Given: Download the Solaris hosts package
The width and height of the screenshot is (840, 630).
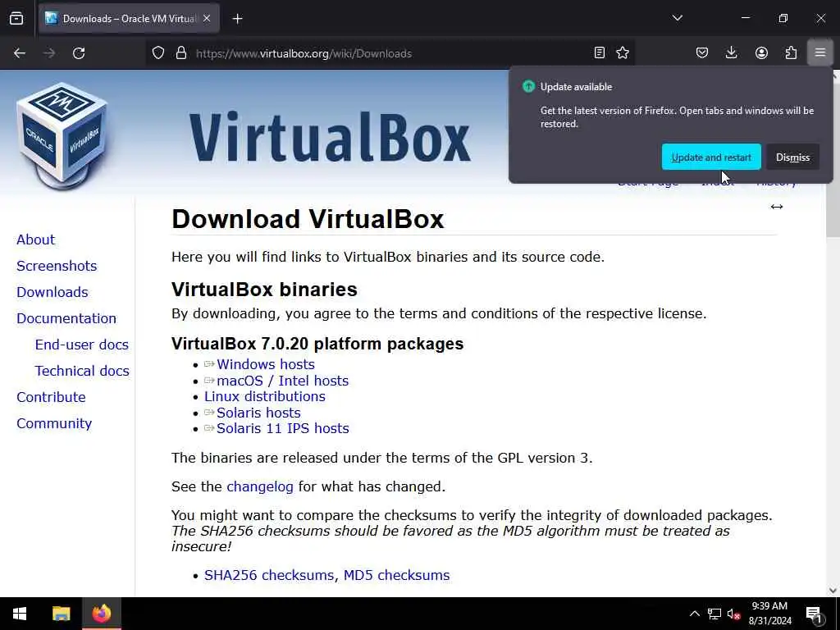Looking at the screenshot, I should [258, 413].
